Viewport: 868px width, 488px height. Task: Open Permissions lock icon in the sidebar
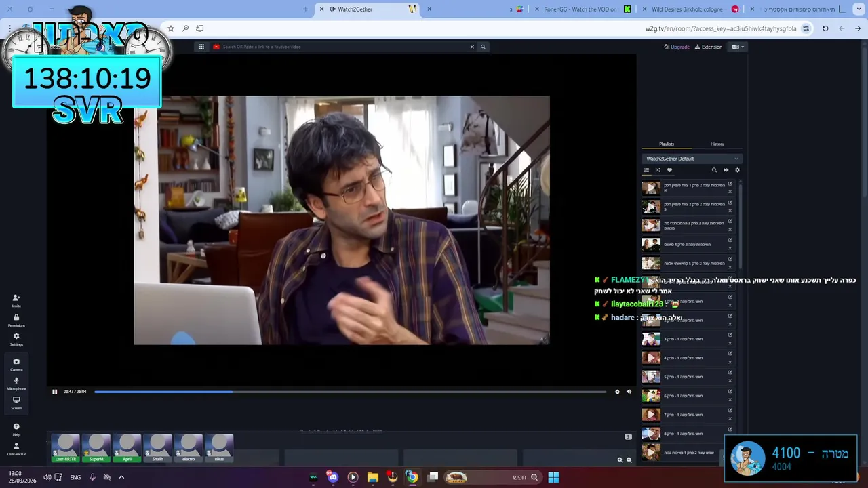(16, 320)
